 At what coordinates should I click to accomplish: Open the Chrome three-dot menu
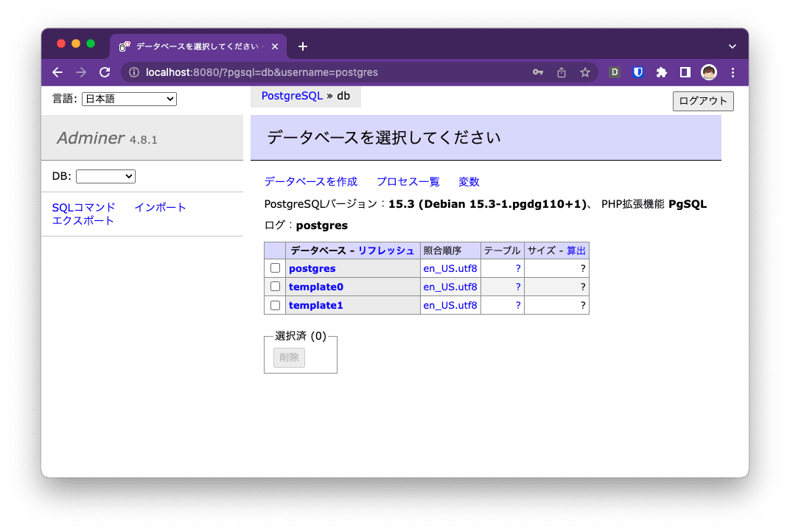pos(733,72)
